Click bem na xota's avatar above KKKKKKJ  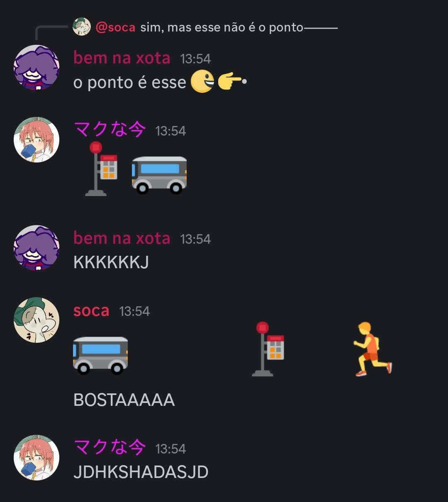pyautogui.click(x=37, y=248)
